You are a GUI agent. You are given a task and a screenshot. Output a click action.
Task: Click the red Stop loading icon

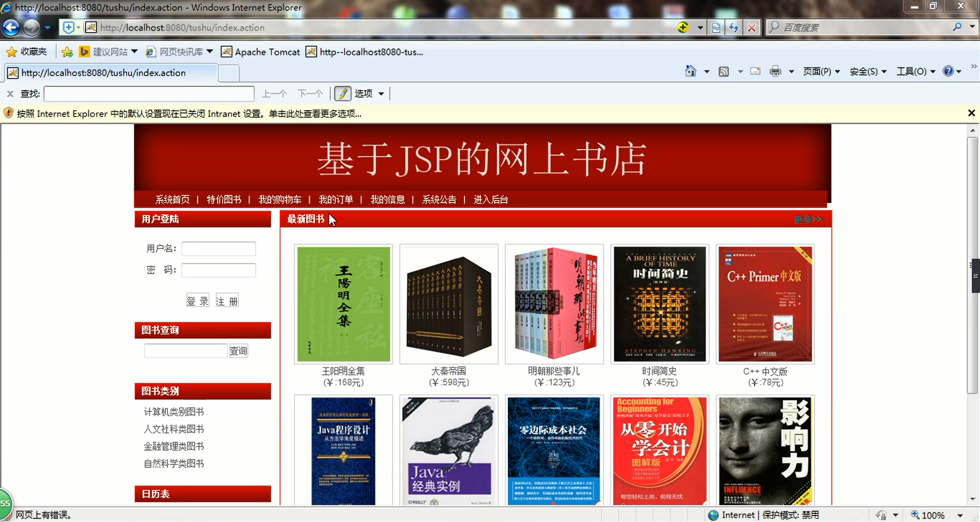coord(752,28)
